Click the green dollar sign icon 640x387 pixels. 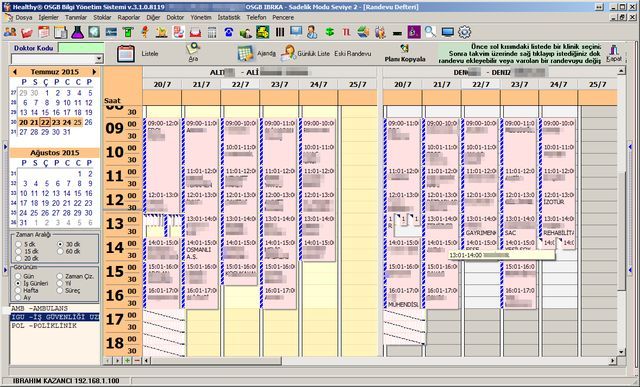click(329, 32)
